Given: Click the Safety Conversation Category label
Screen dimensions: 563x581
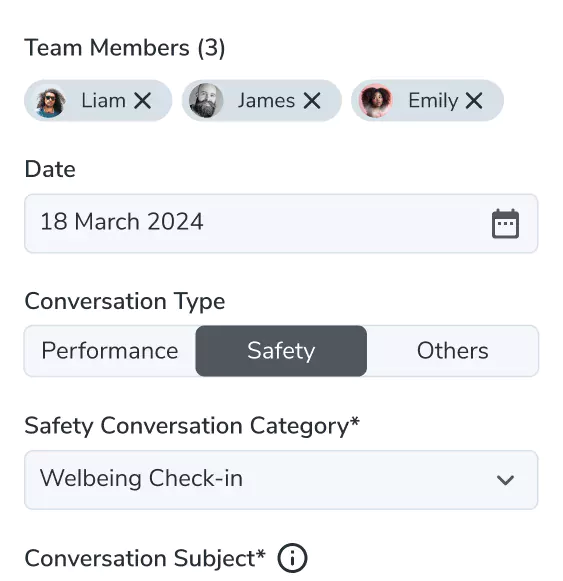Looking at the screenshot, I should pyautogui.click(x=192, y=426).
